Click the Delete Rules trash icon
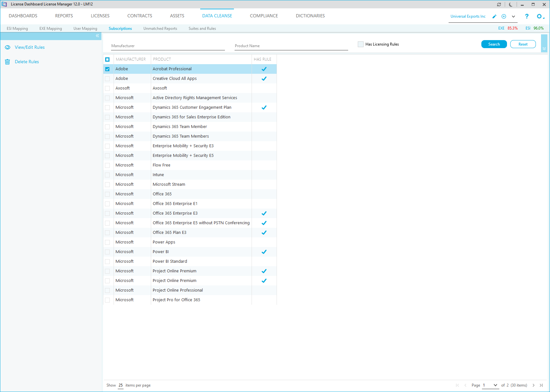 7,62
